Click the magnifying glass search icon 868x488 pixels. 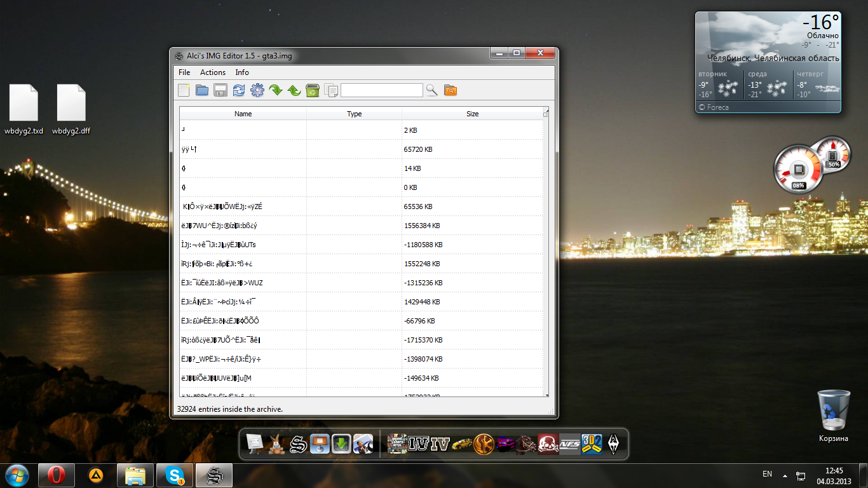tap(432, 90)
